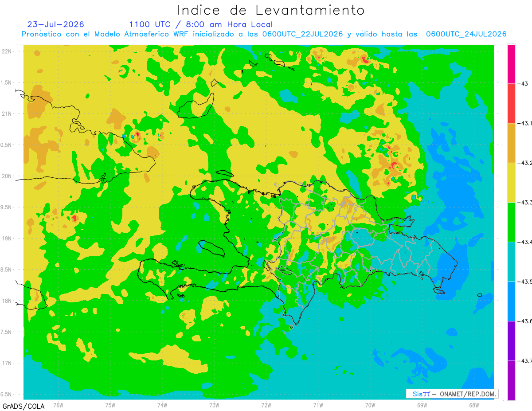Click the "-43.7" color scale label
Image resolution: width=532 pixels, height=411 pixels.
point(524,360)
